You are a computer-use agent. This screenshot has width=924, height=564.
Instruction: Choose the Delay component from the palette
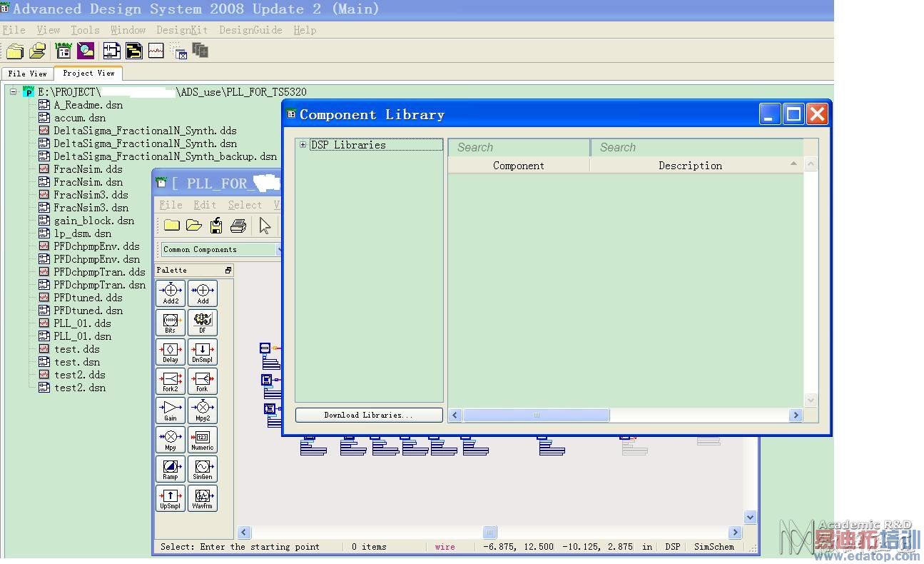click(171, 352)
